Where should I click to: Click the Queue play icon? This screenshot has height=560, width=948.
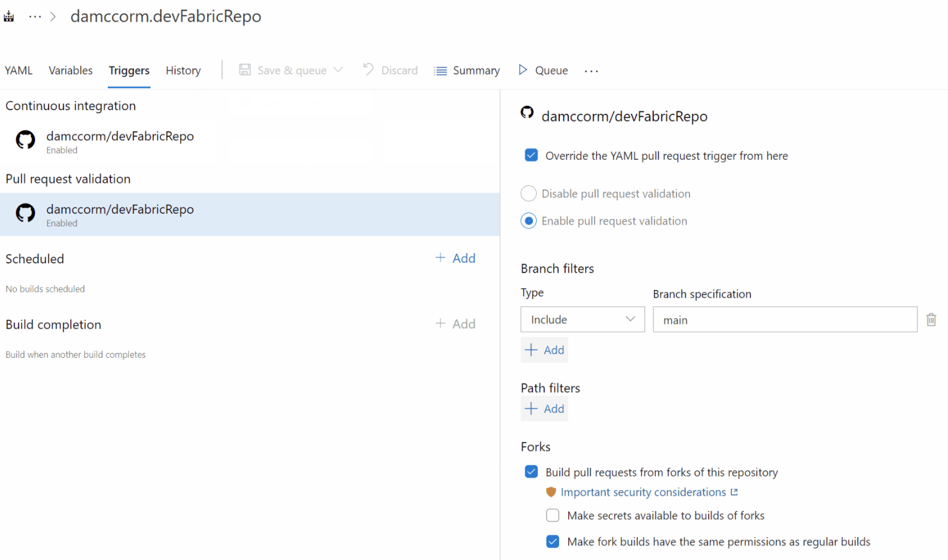(x=522, y=70)
